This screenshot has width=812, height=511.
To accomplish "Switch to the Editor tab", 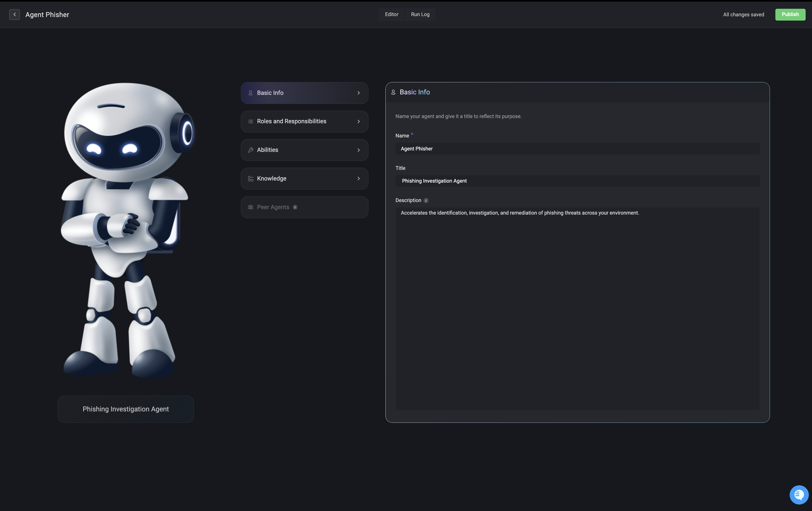I will (392, 14).
